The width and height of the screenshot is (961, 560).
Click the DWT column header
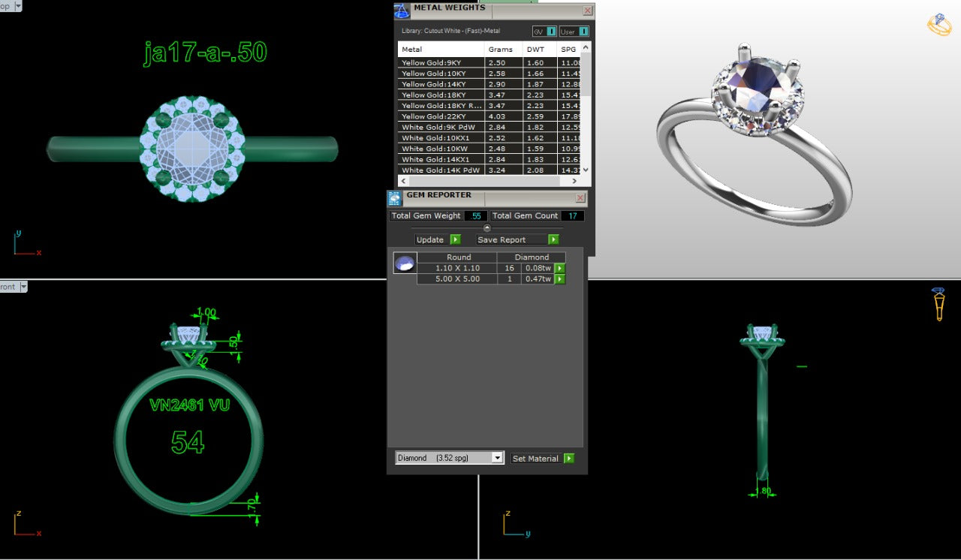(539, 50)
